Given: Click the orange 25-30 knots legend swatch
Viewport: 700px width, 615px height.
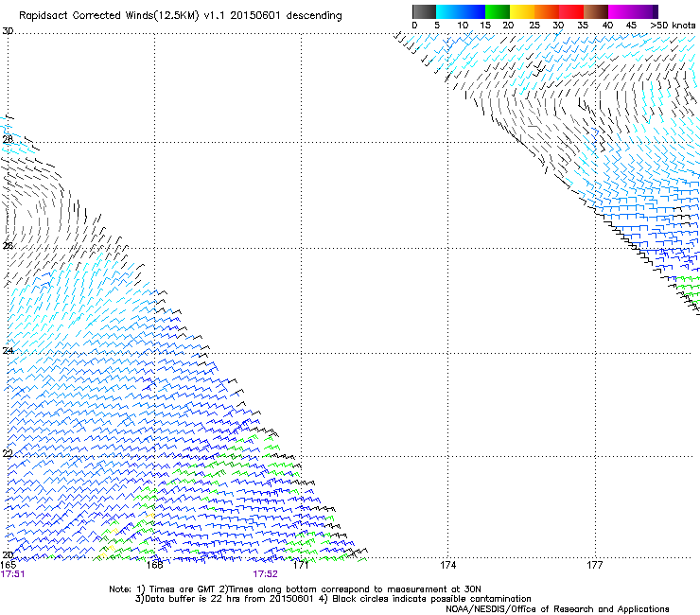Looking at the screenshot, I should click(x=547, y=11).
